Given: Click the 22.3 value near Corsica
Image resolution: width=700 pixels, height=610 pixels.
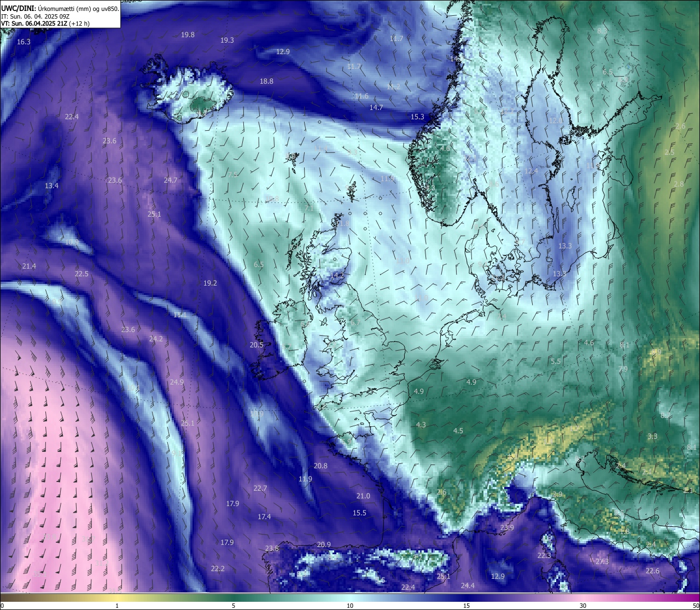Looking at the screenshot, I should 544,556.
